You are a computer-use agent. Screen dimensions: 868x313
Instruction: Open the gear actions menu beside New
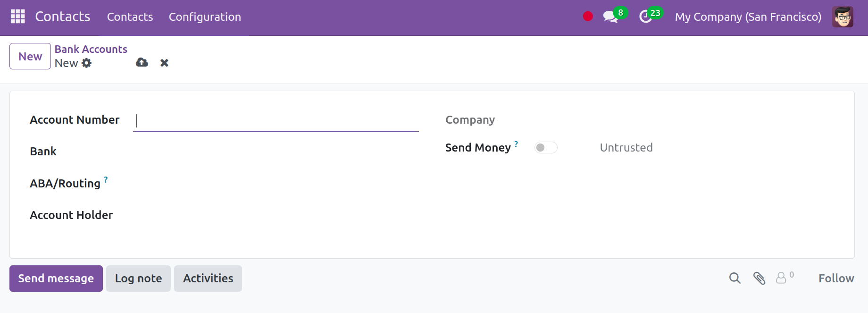(x=86, y=63)
